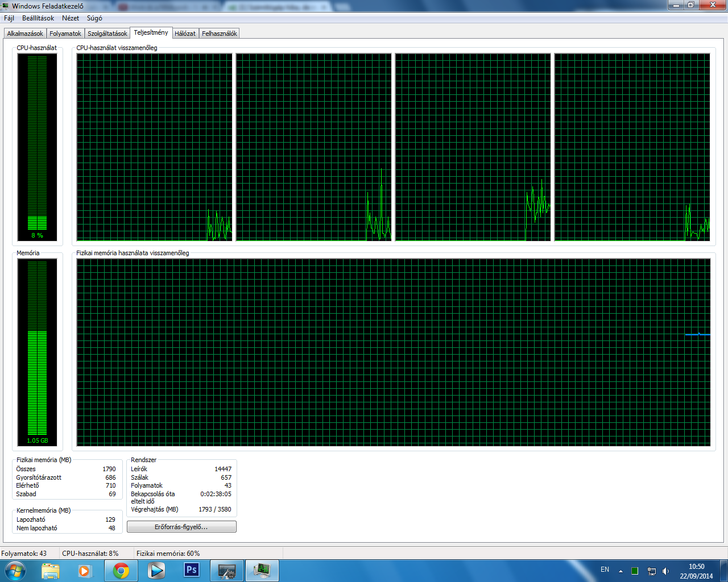This screenshot has width=728, height=582.
Task: Open the monitor-with-tools taskbar application
Action: (227, 571)
